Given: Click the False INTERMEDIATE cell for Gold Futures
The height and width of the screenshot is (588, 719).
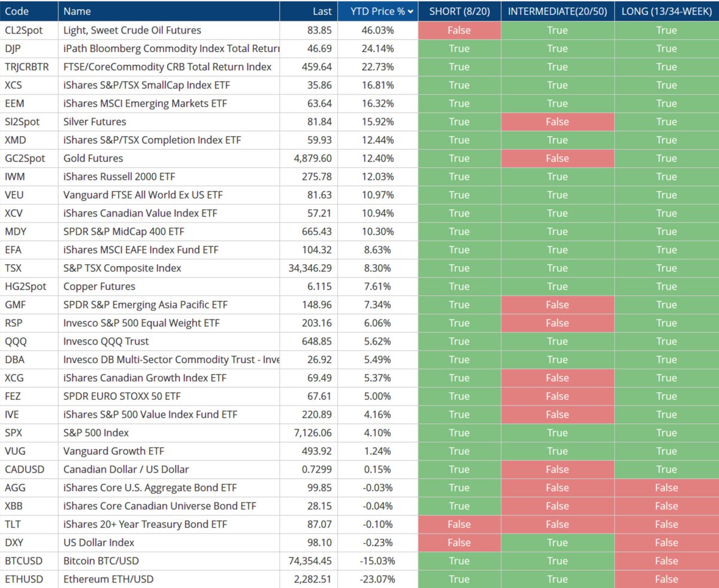Looking at the screenshot, I should tap(557, 158).
